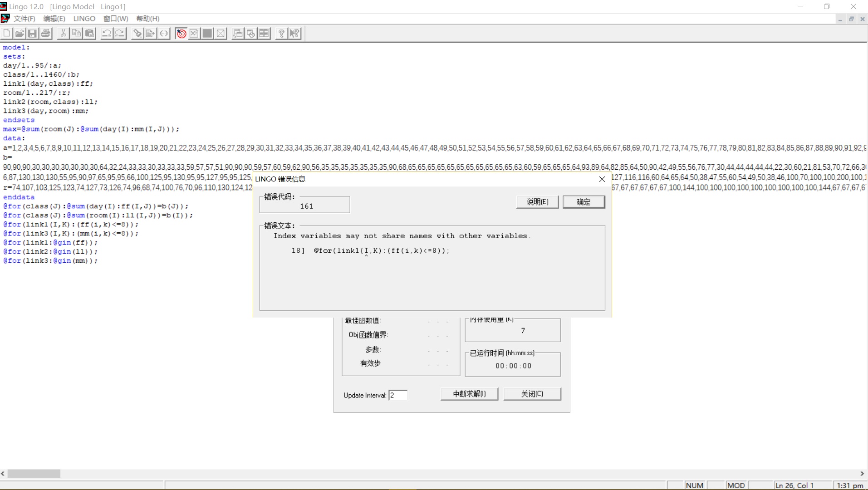Image resolution: width=868 pixels, height=490 pixels.
Task: Save the model using the floppy icon
Action: pyautogui.click(x=32, y=33)
